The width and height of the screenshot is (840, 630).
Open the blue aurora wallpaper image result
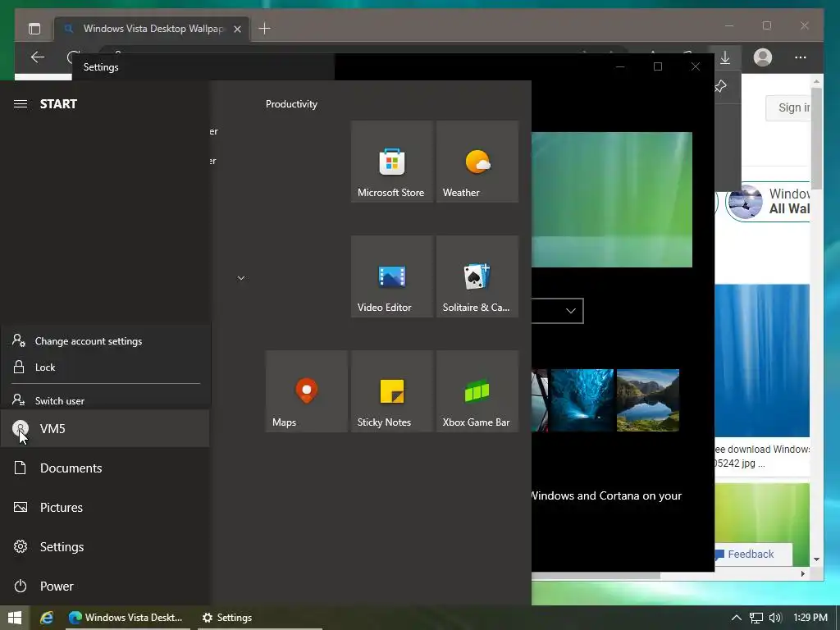point(762,361)
